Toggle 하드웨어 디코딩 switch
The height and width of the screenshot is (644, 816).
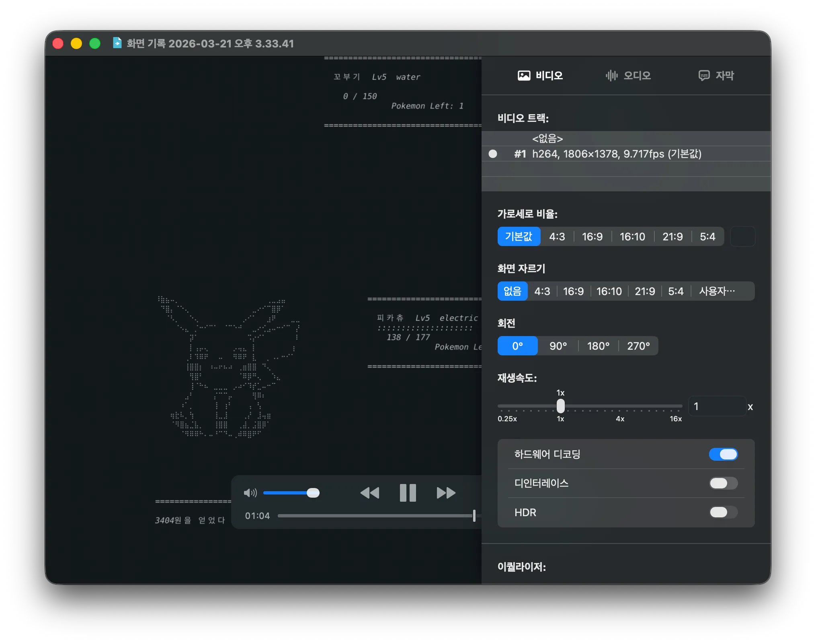coord(723,454)
